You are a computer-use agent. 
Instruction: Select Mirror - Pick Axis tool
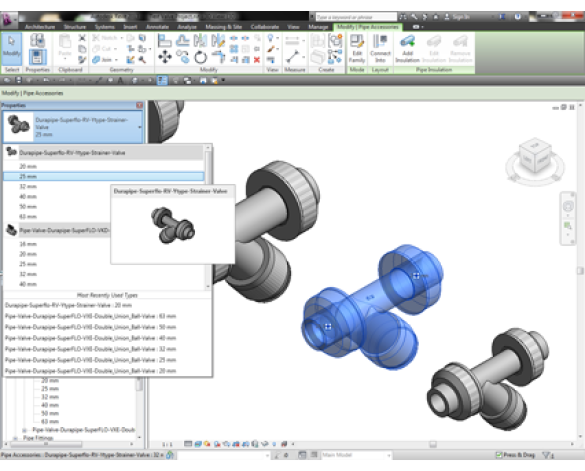point(200,40)
